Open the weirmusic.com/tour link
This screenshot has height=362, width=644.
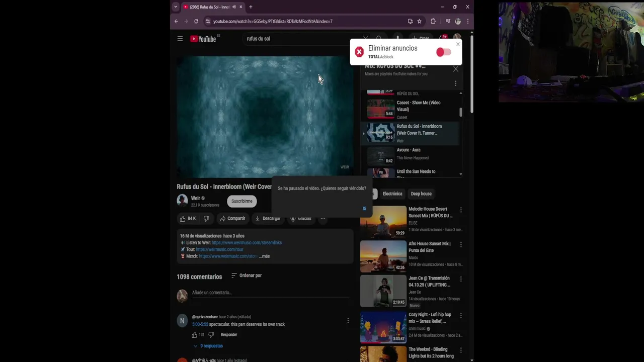click(x=219, y=249)
